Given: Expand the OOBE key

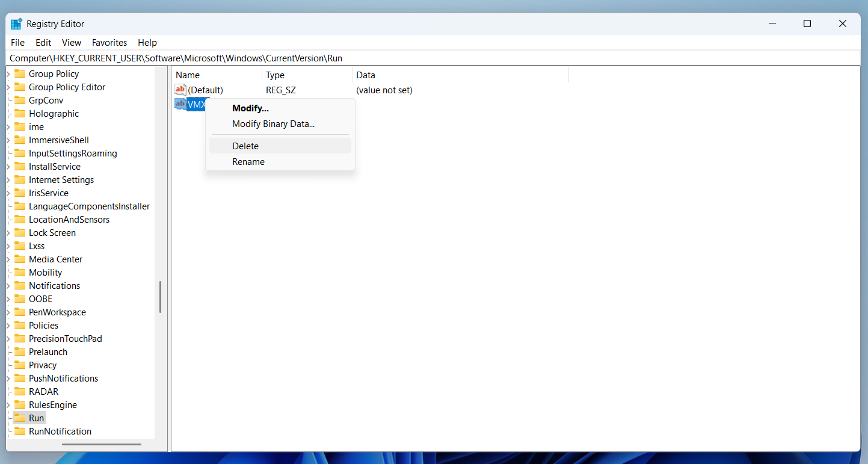Looking at the screenshot, I should click(8, 299).
